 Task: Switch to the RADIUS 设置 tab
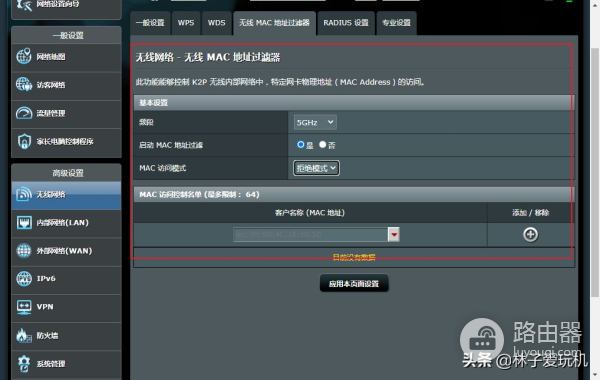346,23
